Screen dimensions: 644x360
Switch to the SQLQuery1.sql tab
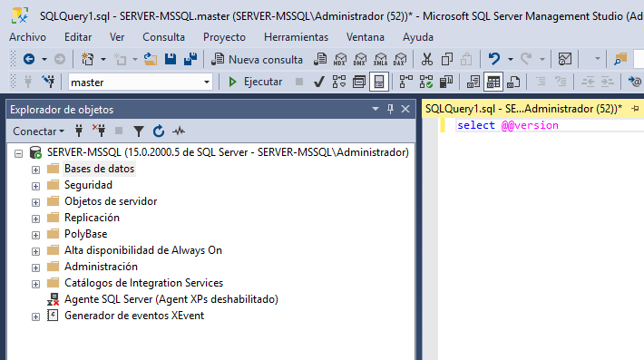[523, 109]
